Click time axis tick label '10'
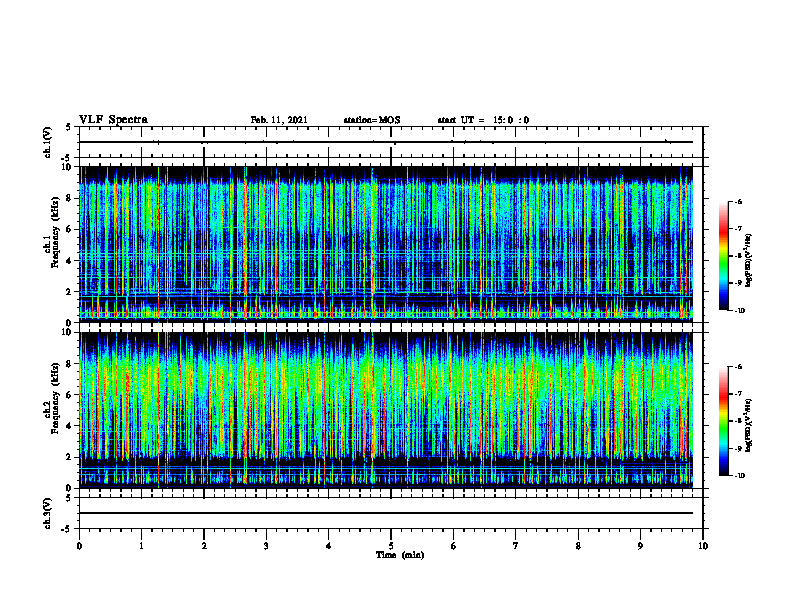The height and width of the screenshot is (612, 792). 703,546
